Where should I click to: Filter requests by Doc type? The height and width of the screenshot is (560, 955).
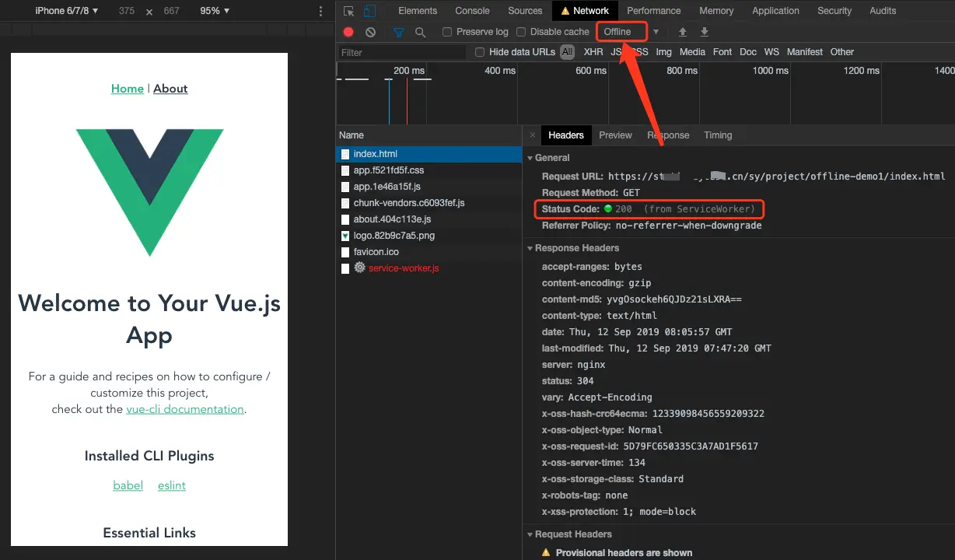pos(748,52)
